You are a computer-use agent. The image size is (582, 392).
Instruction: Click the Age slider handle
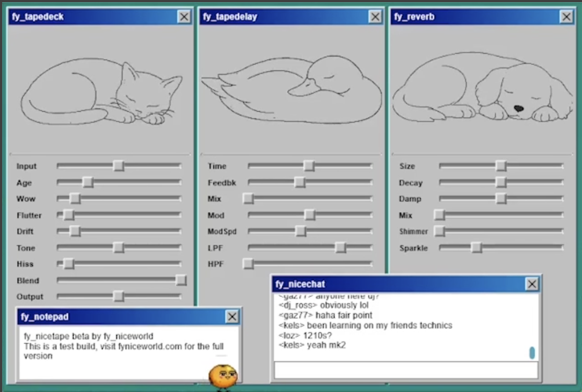(x=88, y=183)
